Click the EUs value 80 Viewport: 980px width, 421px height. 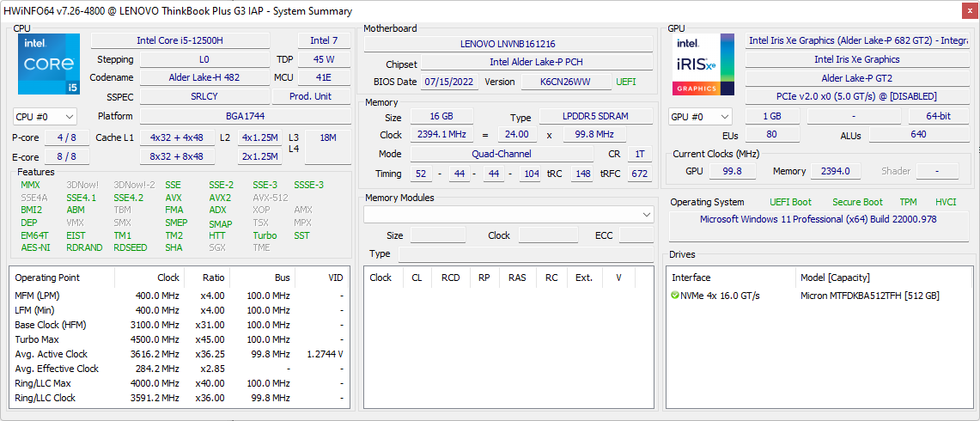pyautogui.click(x=771, y=135)
